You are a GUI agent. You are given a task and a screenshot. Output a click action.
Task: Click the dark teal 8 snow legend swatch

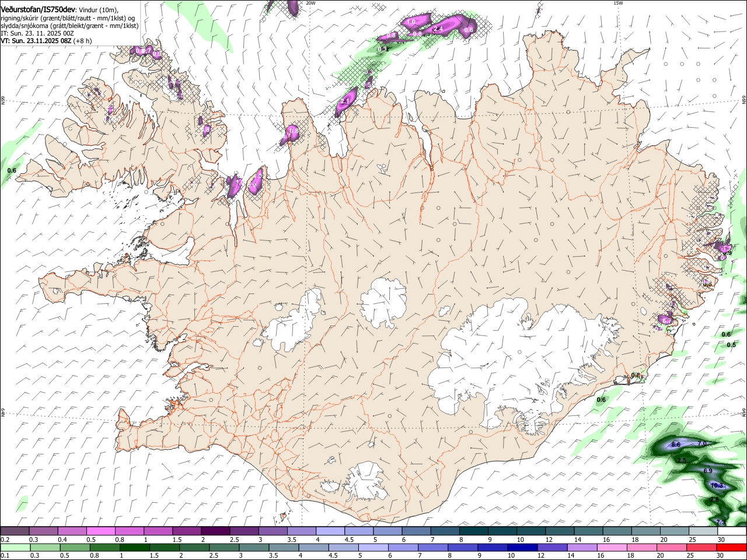[474, 531]
